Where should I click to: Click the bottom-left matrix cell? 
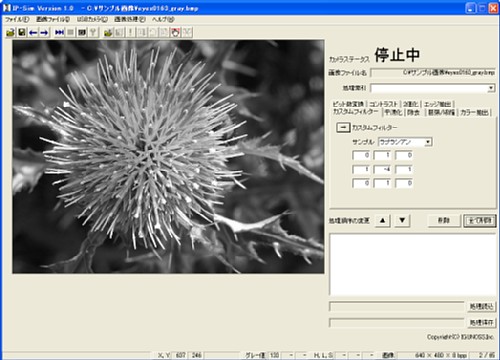tap(361, 183)
